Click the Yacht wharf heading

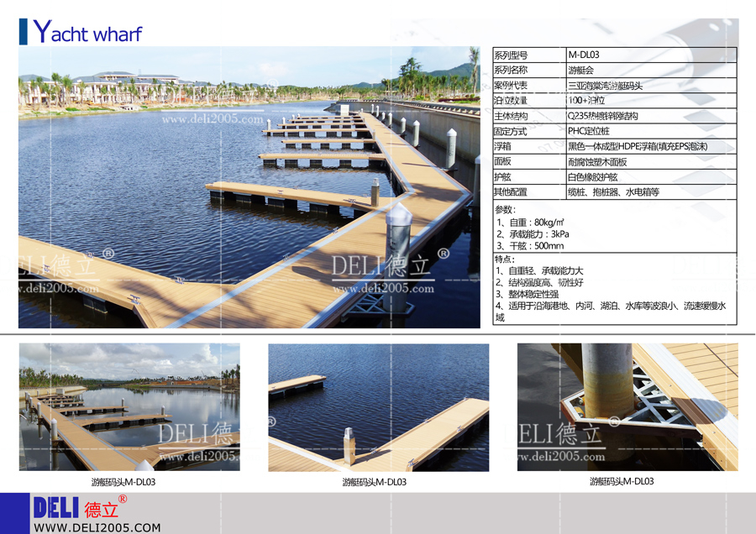point(87,33)
